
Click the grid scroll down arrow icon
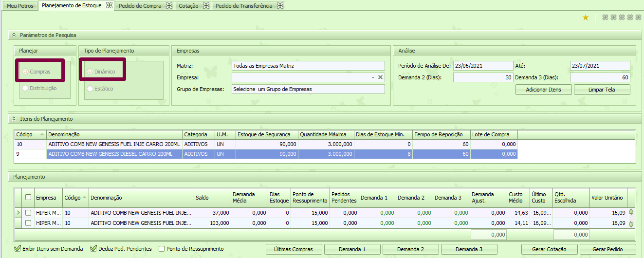pos(631,224)
